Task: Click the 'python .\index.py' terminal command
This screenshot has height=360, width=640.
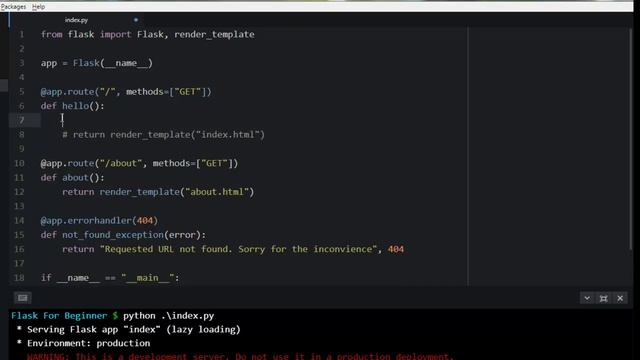Action: (x=169, y=316)
